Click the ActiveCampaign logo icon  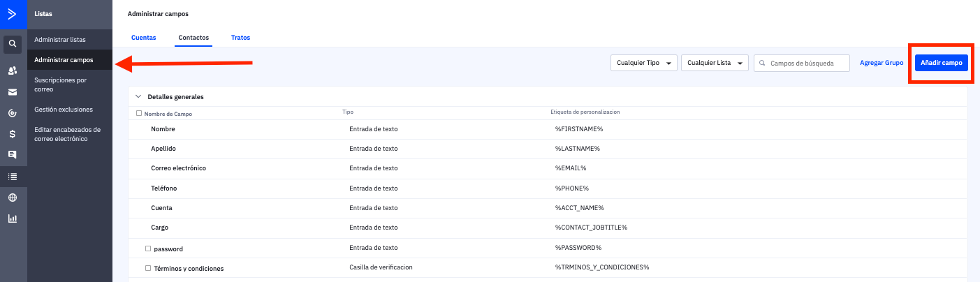13,13
